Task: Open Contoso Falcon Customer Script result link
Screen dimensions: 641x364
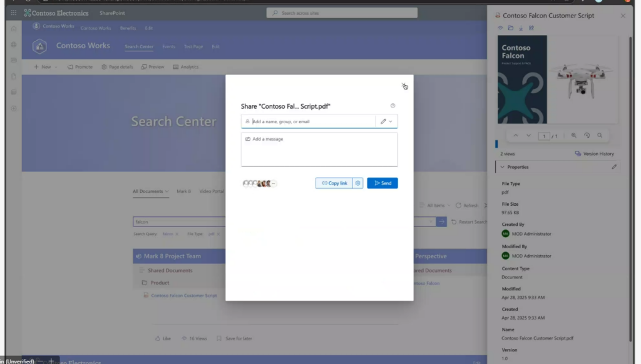Action: [184, 295]
